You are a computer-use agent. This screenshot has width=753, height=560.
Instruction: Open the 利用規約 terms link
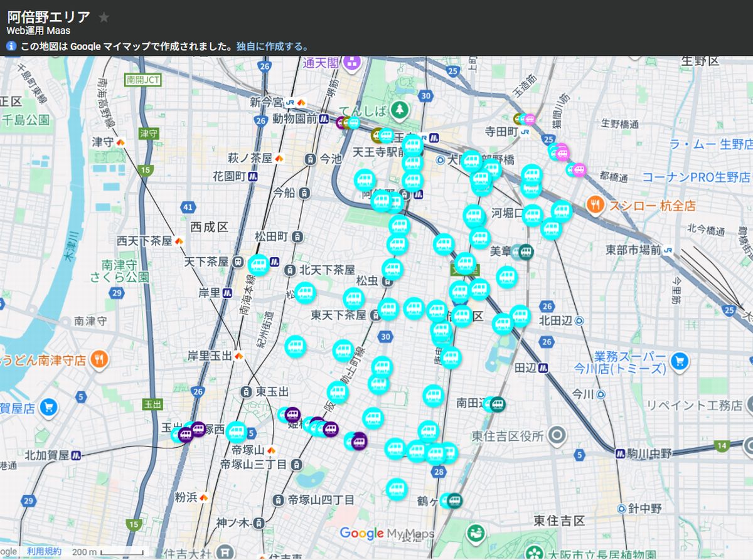click(44, 551)
